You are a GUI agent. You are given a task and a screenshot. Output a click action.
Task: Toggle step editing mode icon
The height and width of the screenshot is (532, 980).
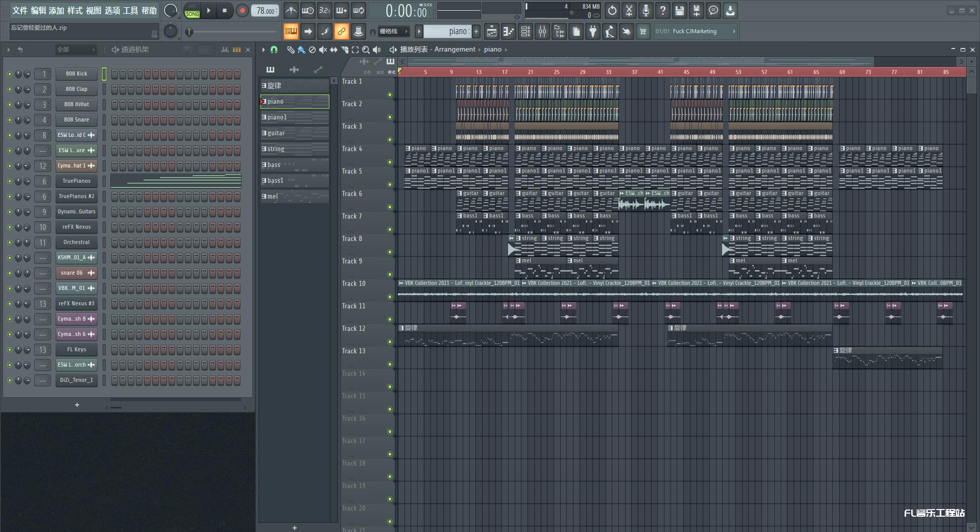point(325,32)
